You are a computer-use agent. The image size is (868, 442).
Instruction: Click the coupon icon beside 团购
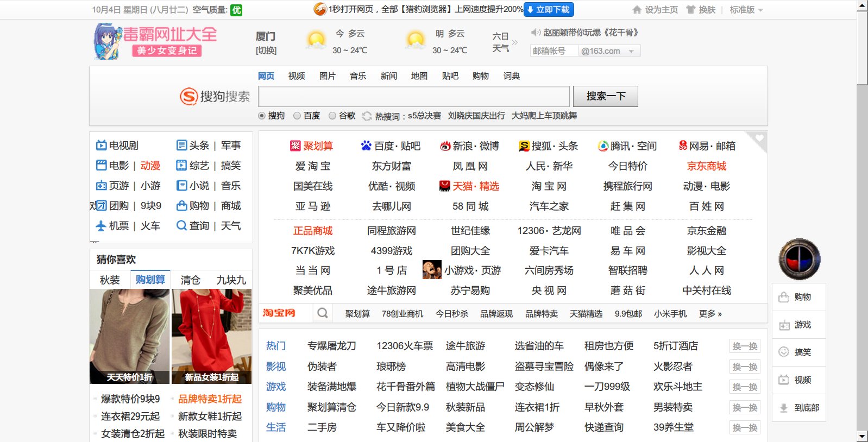(102, 206)
